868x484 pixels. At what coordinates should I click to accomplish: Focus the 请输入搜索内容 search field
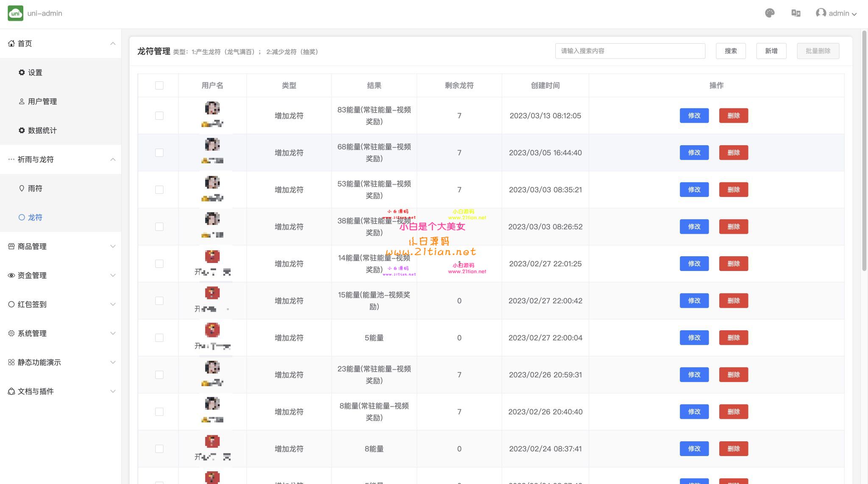[x=630, y=51]
